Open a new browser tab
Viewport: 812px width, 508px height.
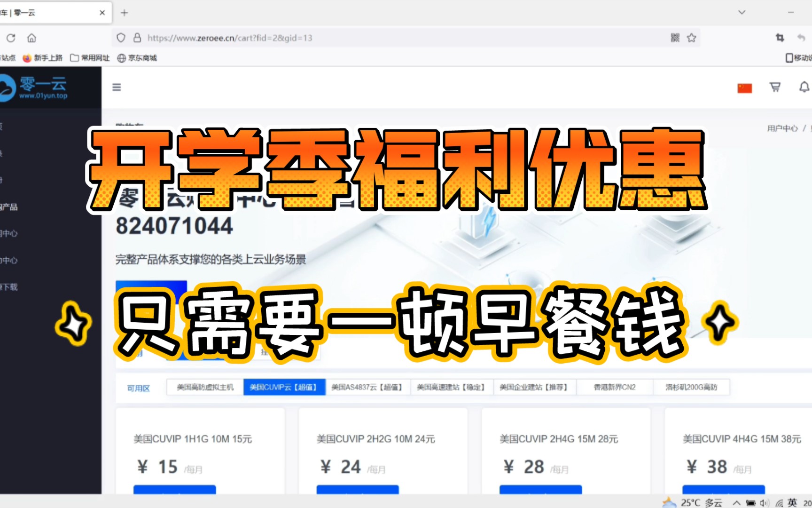[124, 13]
